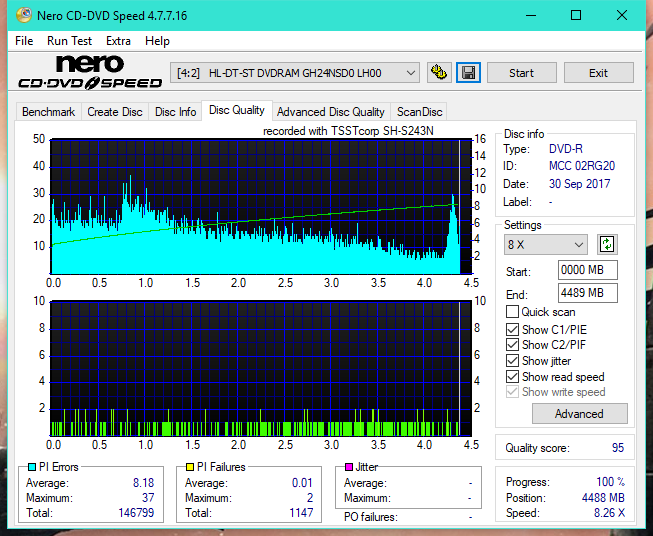Click the cyan PI Errors legend square
Viewport: 653px width, 536px height.
point(32,467)
